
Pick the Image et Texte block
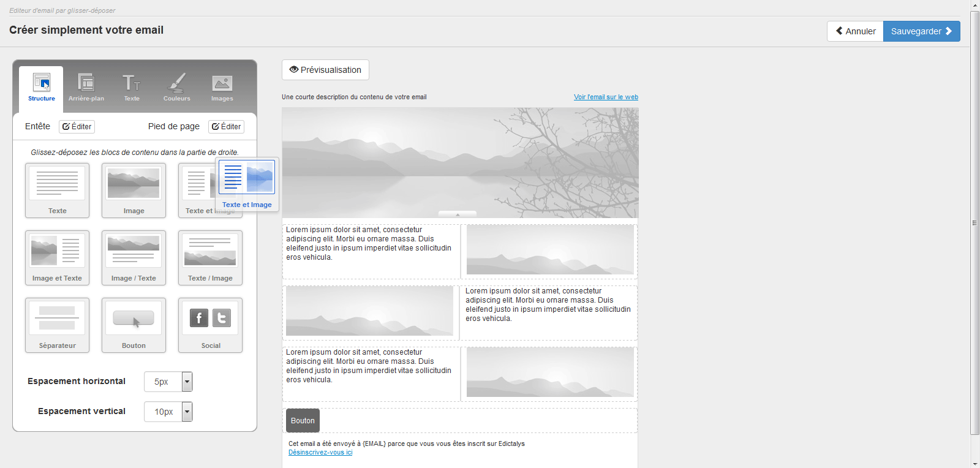click(x=57, y=257)
